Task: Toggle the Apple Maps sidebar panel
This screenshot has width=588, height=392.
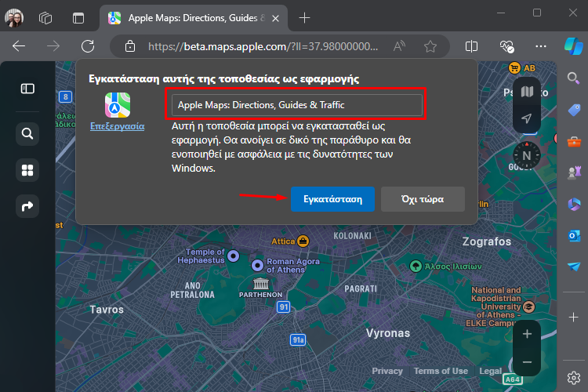Action: (x=27, y=89)
